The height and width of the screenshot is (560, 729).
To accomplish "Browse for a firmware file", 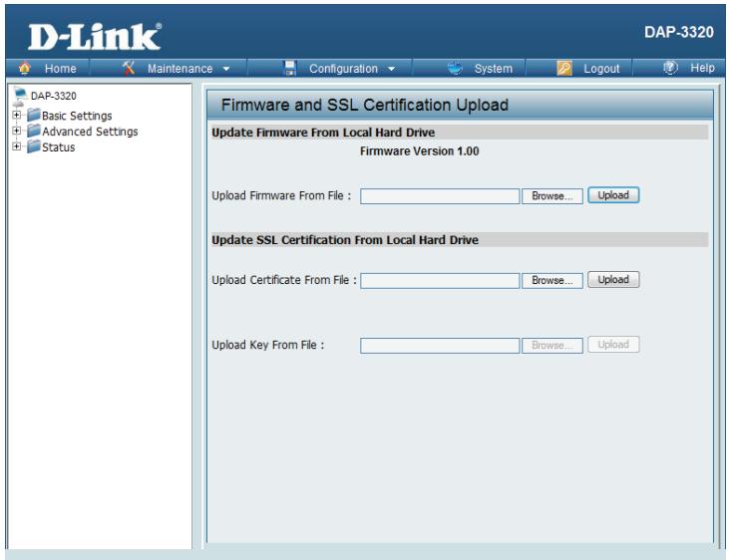I will pos(552,196).
